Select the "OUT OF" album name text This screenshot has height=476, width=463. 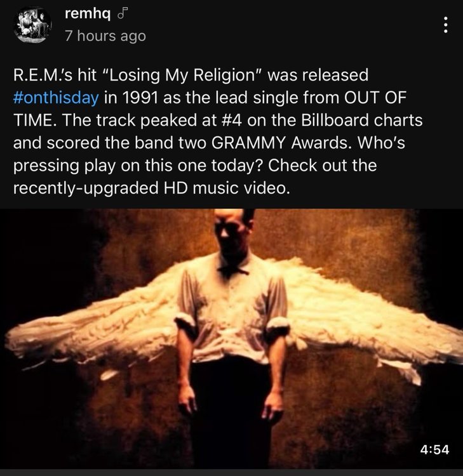pyautogui.click(x=375, y=98)
